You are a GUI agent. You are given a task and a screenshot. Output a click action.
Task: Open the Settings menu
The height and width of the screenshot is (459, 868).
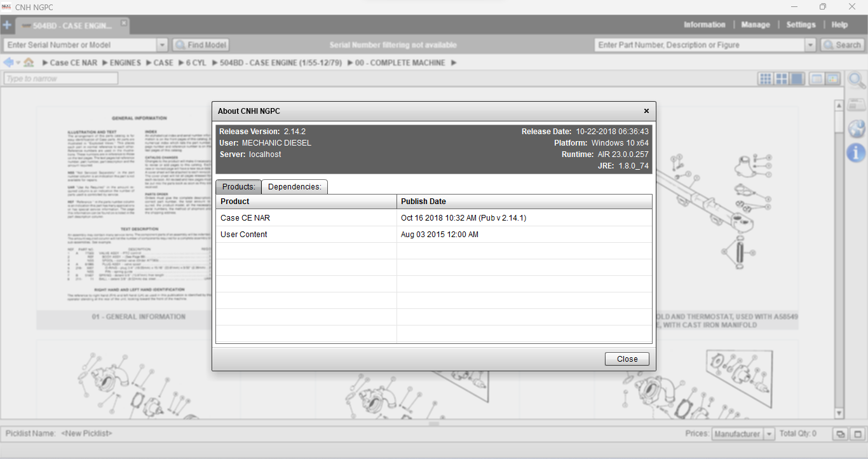click(x=801, y=25)
